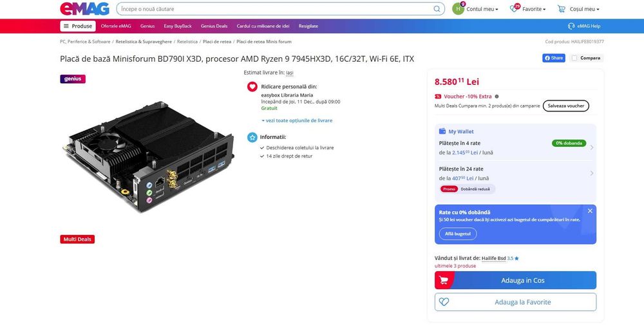Click the Adauga in Cos button
Viewport: 644px width, 327px height.
pyautogui.click(x=515, y=280)
